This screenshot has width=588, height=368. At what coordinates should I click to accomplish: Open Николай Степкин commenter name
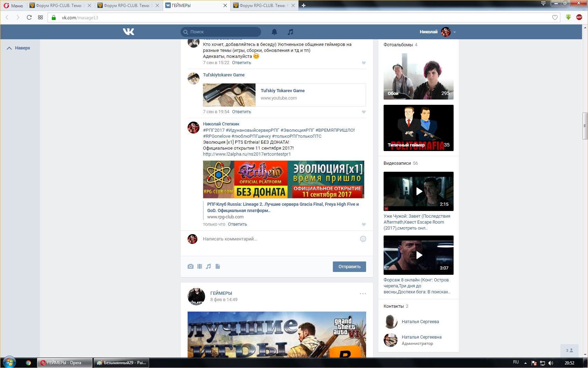(x=221, y=124)
